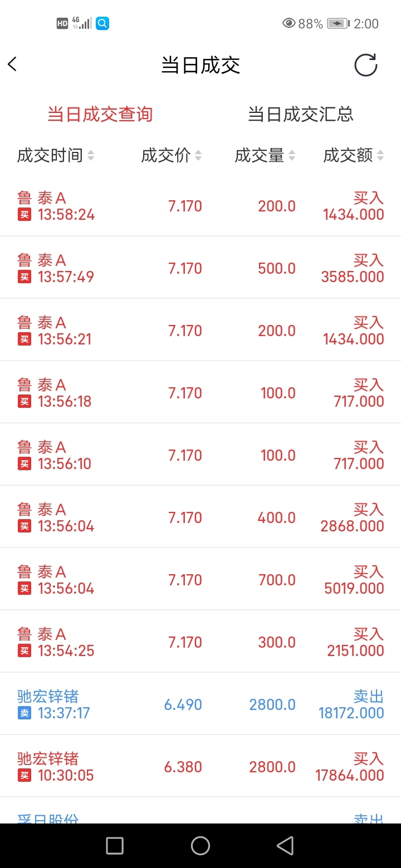Sort by 成交量 column arrows
Viewport: 401px width, 868px height.
[292, 155]
